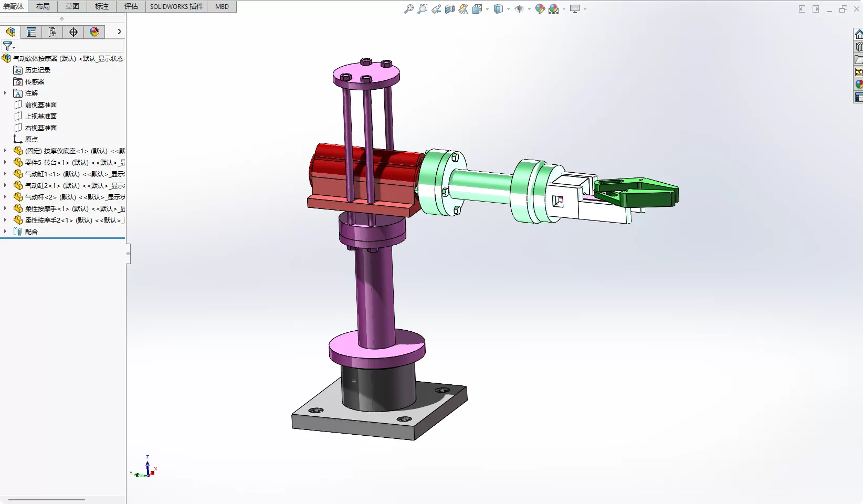Click the view triad orientation axes
Image resolution: width=863 pixels, height=504 pixels.
[145, 467]
